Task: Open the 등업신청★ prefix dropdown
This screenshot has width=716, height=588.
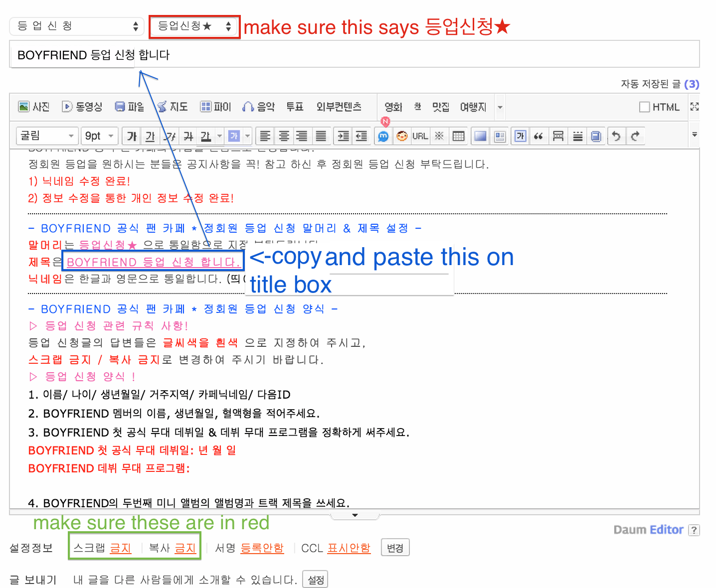Action: tap(194, 26)
